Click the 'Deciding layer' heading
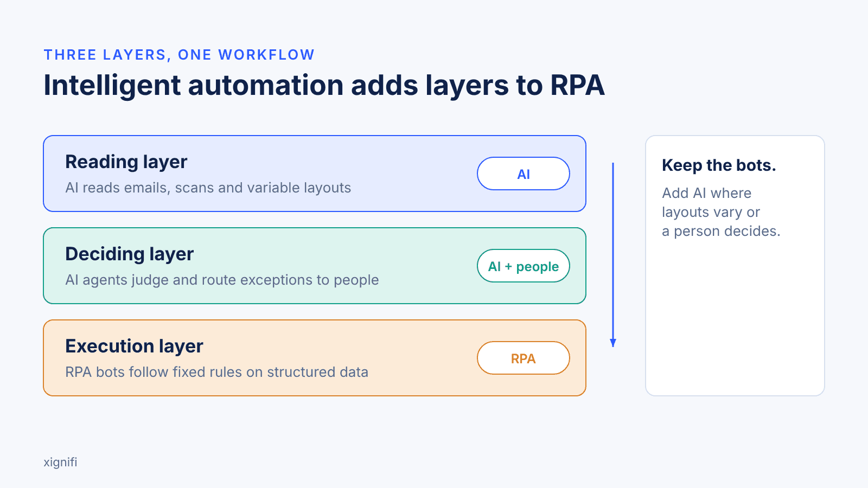868x488 pixels. [129, 254]
